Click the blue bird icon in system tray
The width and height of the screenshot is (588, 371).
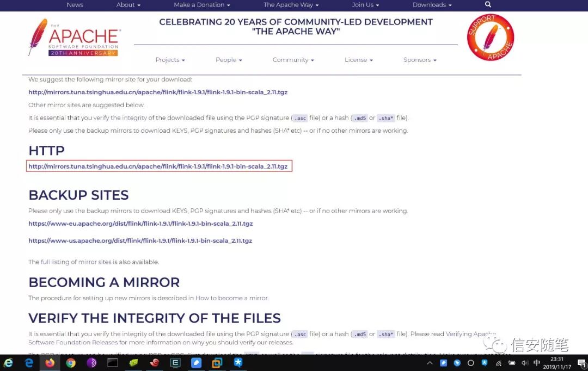click(x=457, y=363)
